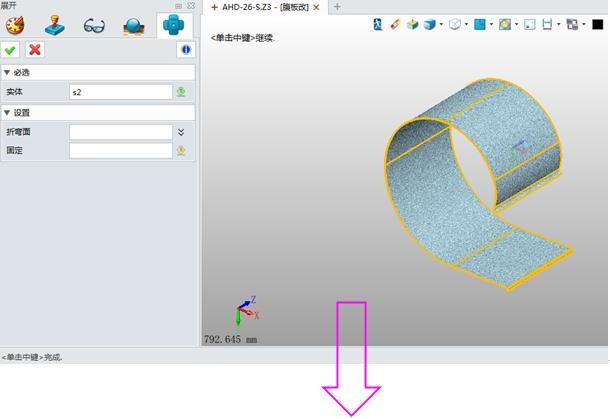This screenshot has width=610, height=419.
Task: Click the pick icon beside 实体 field
Action: [x=181, y=92]
